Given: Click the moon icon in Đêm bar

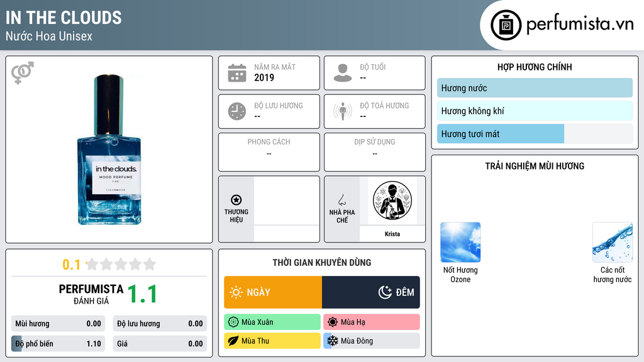Looking at the screenshot, I should (x=386, y=292).
